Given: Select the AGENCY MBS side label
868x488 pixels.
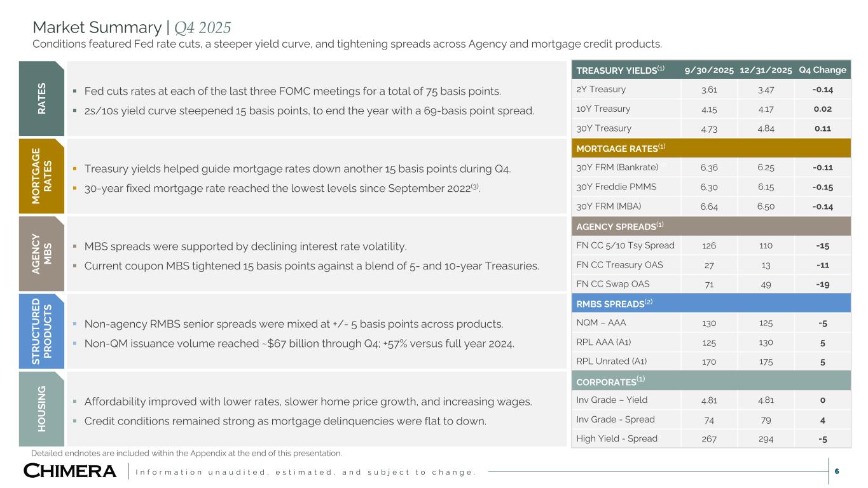Looking at the screenshot, I should 42,254.
